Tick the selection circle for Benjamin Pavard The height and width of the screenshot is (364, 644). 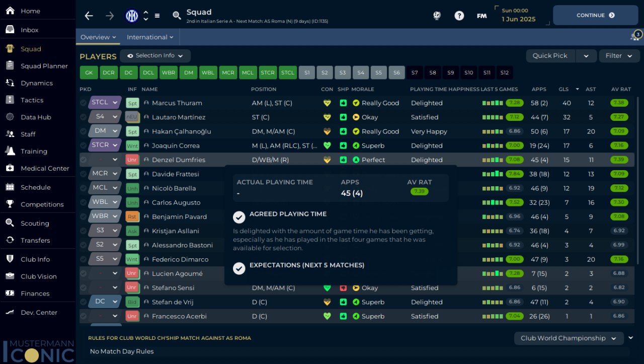[83, 216]
